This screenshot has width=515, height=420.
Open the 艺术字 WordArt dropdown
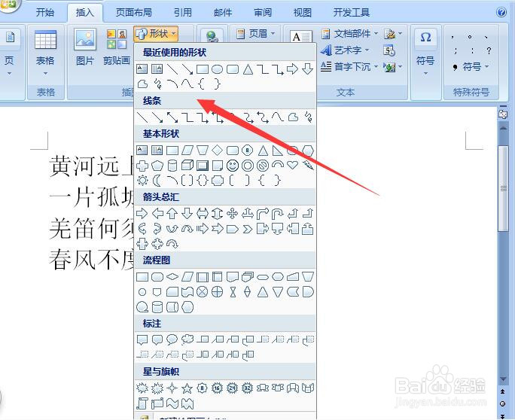[345, 50]
